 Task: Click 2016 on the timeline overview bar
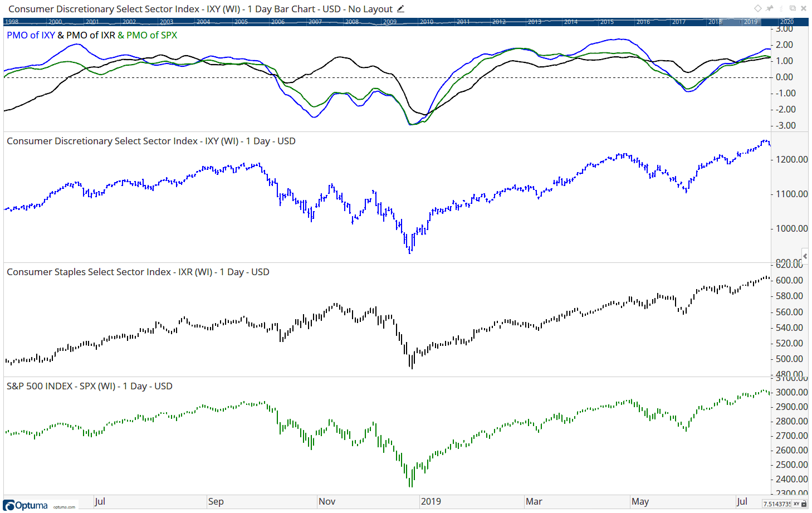pyautogui.click(x=643, y=22)
